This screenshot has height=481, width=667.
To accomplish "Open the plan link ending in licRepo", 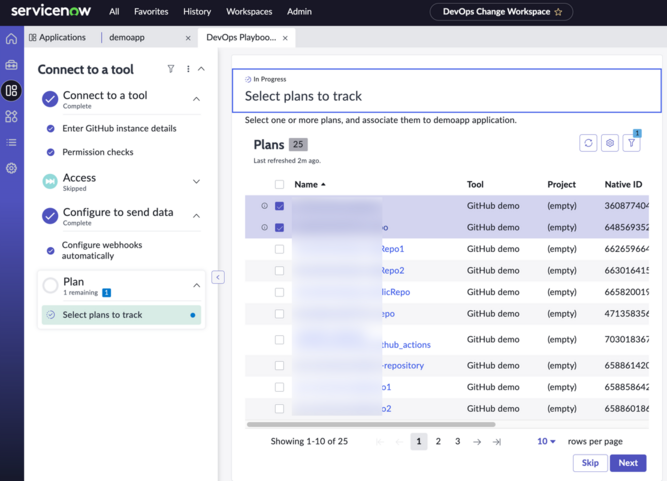I will 396,292.
